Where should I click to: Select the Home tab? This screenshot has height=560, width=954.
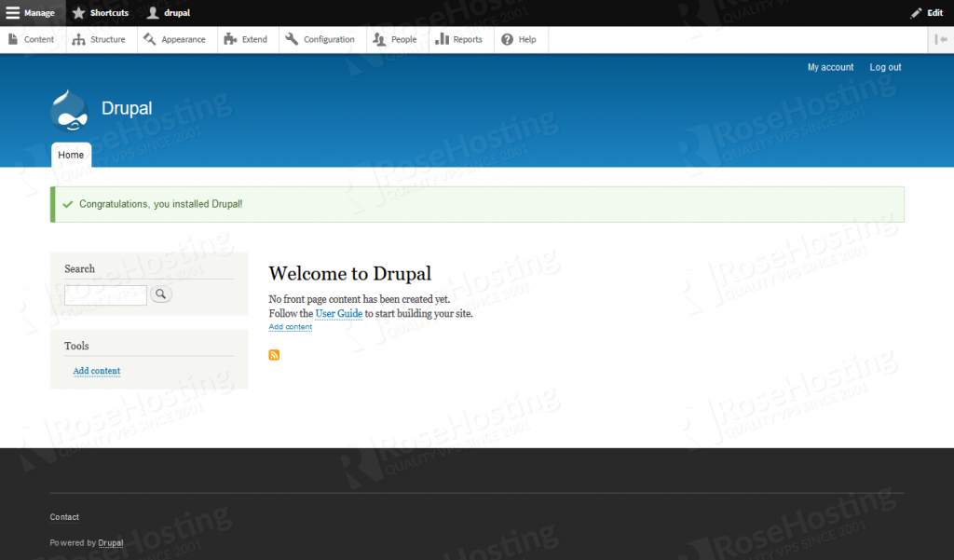click(x=71, y=155)
